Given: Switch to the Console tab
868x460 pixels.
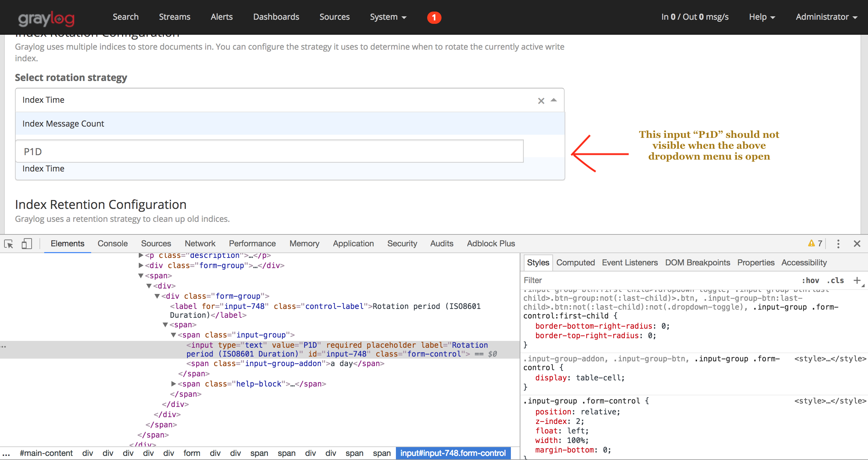Looking at the screenshot, I should [x=113, y=244].
